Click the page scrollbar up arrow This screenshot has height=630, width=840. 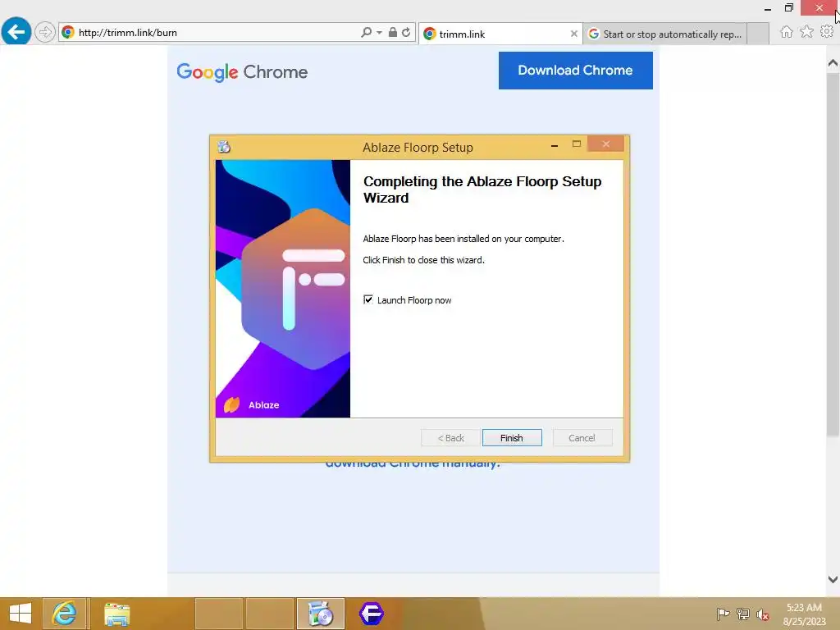[x=833, y=62]
